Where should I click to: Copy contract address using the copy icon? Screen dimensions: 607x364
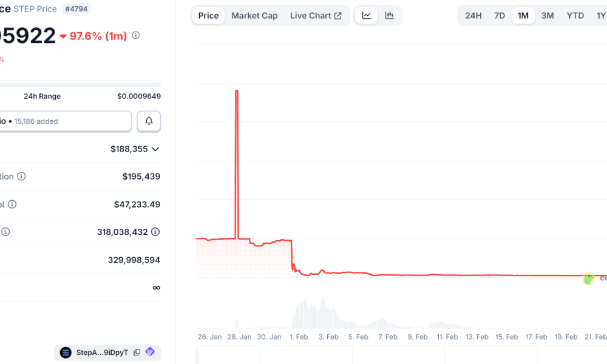[136, 352]
